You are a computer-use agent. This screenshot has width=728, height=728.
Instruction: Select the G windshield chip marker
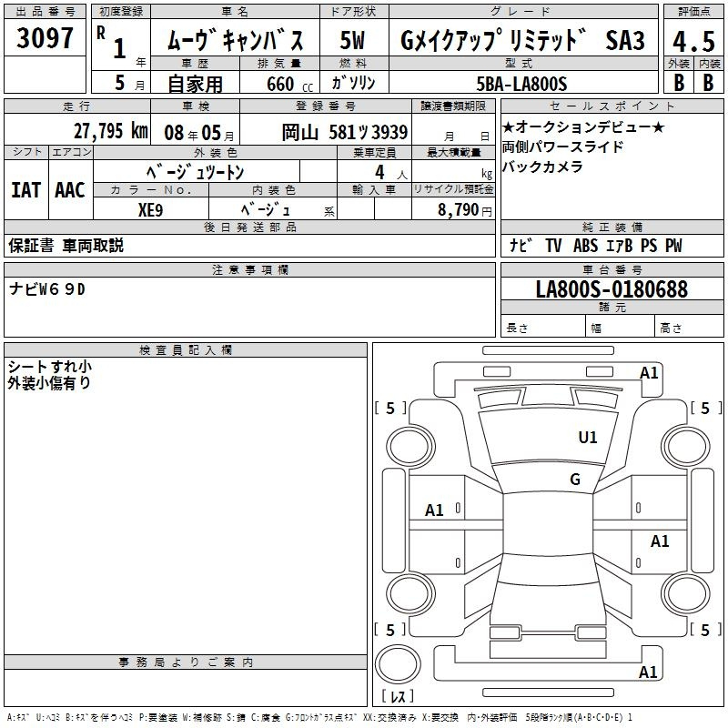pyautogui.click(x=574, y=480)
